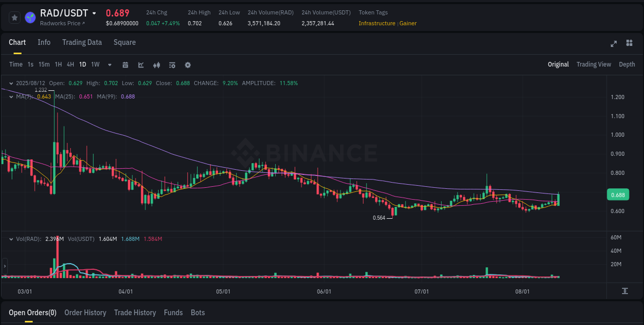Open the time interval dropdown arrow

tap(109, 65)
